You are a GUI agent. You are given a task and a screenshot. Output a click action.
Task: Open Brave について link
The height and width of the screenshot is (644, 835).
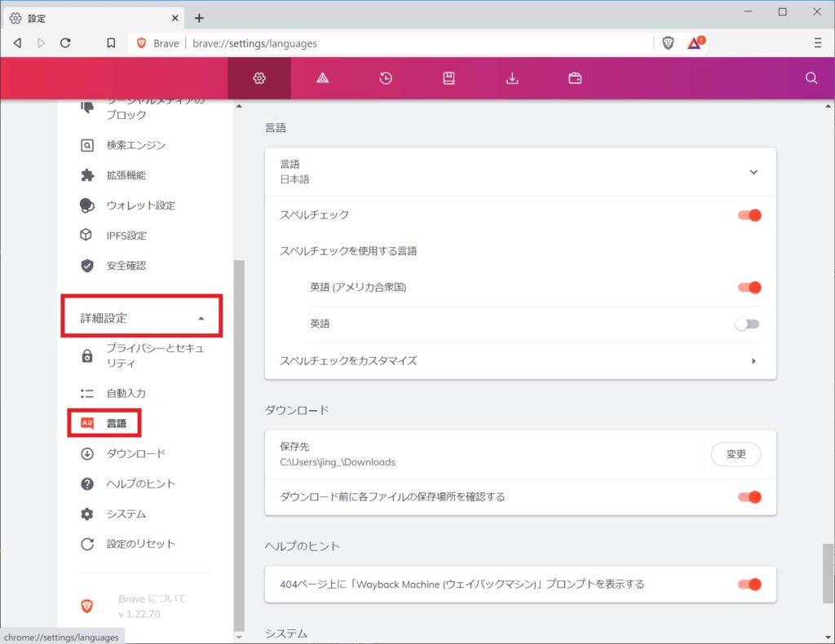coord(152,598)
